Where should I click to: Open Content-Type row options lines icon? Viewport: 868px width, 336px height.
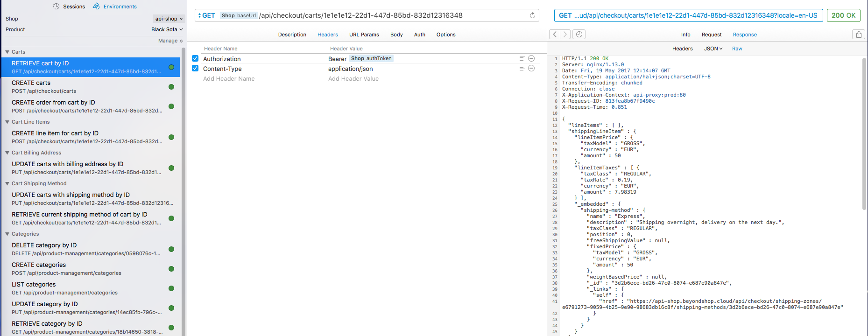coord(522,68)
